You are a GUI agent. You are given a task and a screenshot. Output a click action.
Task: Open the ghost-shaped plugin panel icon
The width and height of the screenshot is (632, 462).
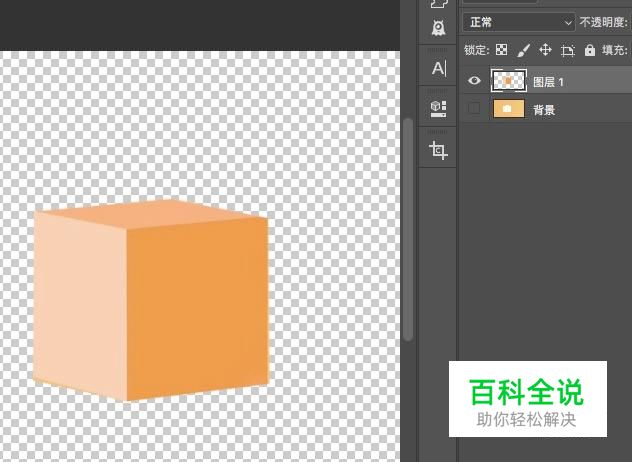click(x=438, y=28)
